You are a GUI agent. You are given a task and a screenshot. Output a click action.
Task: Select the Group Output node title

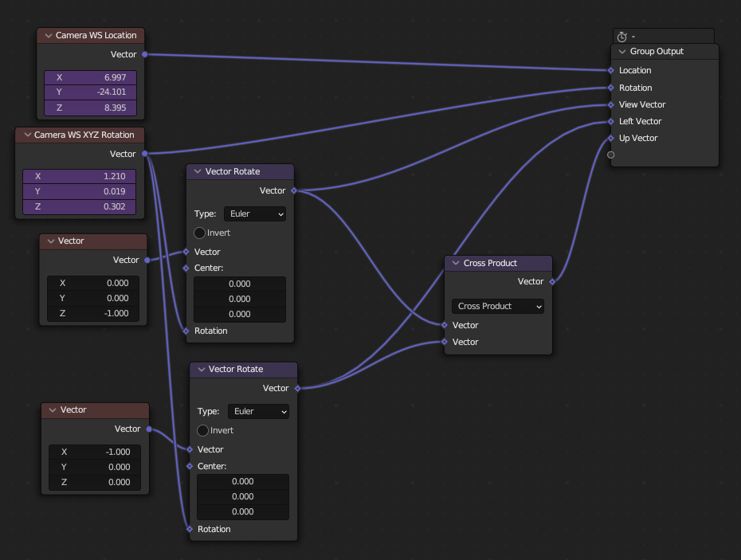(657, 52)
